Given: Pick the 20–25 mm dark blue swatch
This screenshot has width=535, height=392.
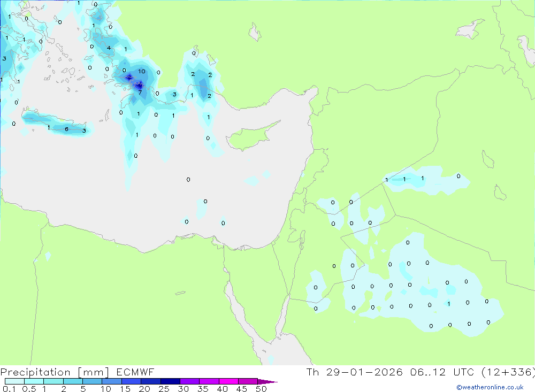Looking at the screenshot, I should [x=151, y=381].
